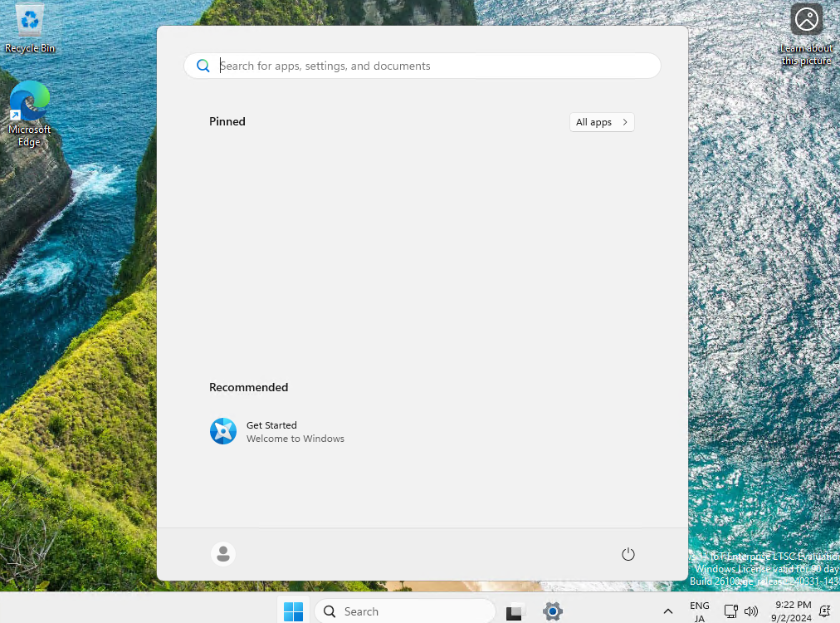Click the Learn about this picture icon
Image resolution: width=840 pixels, height=623 pixels.
pyautogui.click(x=806, y=36)
